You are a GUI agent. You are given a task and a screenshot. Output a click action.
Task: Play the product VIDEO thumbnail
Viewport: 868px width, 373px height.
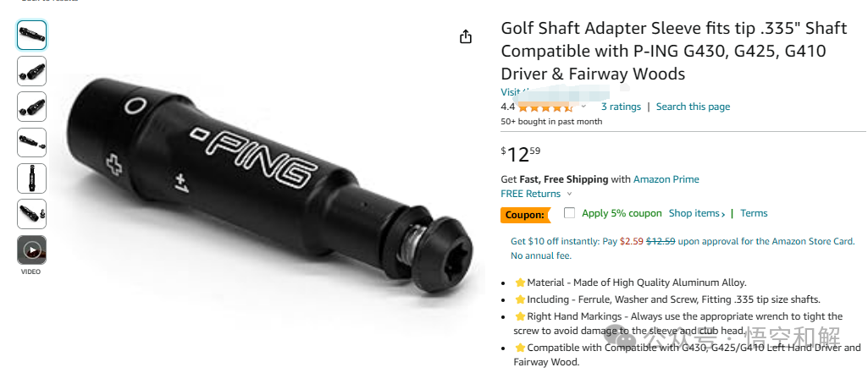tap(31, 250)
